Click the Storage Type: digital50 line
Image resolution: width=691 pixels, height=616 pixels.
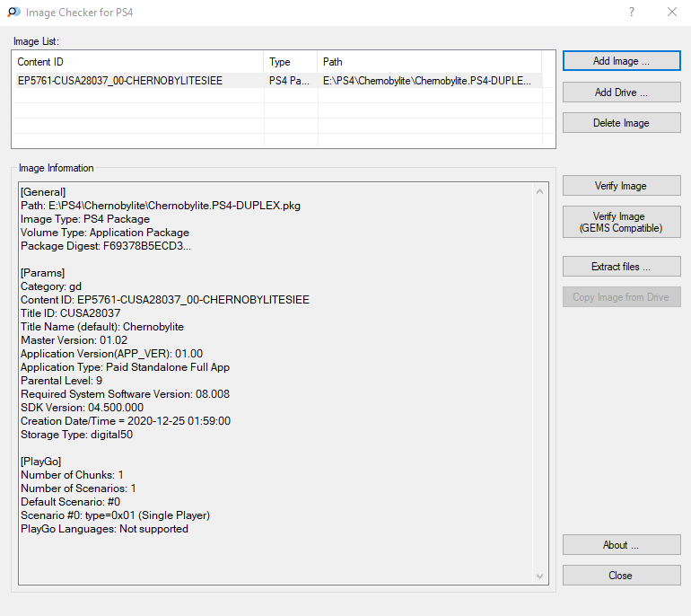[76, 435]
